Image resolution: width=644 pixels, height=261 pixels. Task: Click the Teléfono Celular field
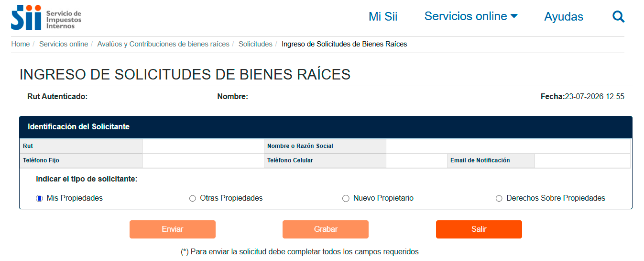coord(416,161)
